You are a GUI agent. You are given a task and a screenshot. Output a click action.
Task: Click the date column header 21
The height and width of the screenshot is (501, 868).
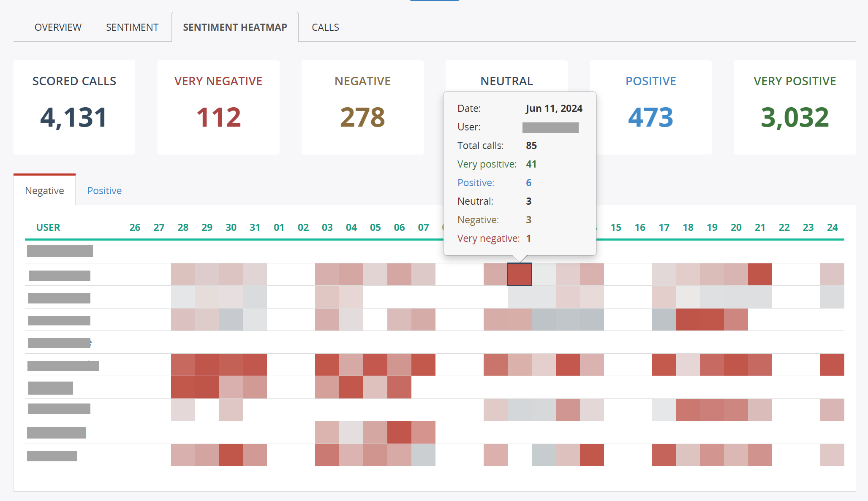tap(760, 227)
